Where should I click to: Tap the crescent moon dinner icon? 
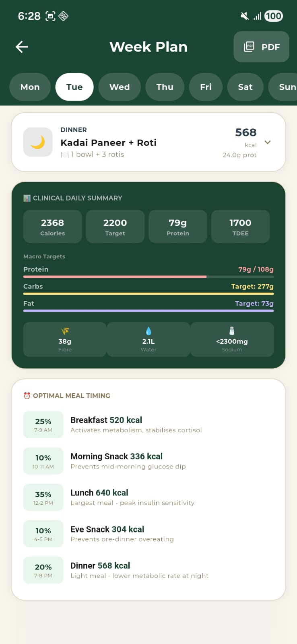click(x=38, y=142)
